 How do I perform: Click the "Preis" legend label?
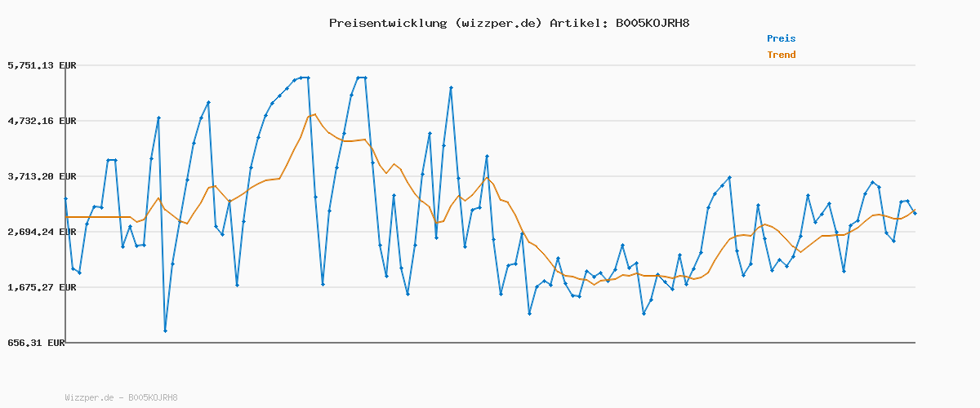click(x=781, y=38)
